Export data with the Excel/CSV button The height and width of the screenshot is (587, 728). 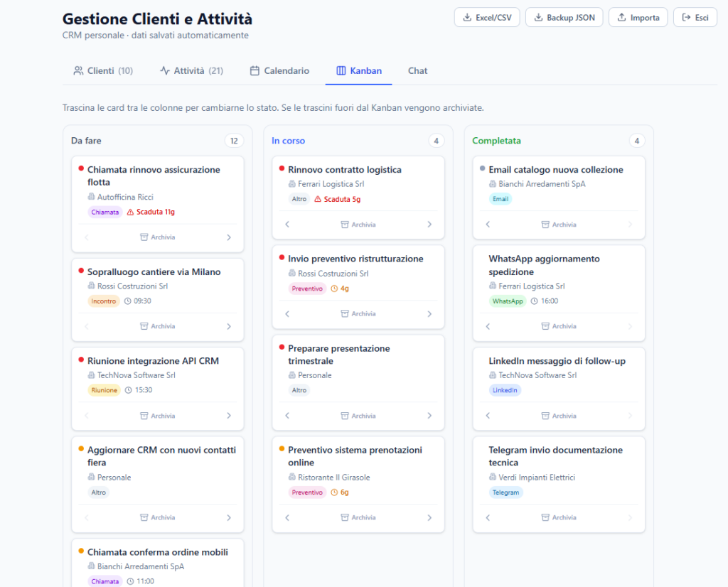(486, 18)
